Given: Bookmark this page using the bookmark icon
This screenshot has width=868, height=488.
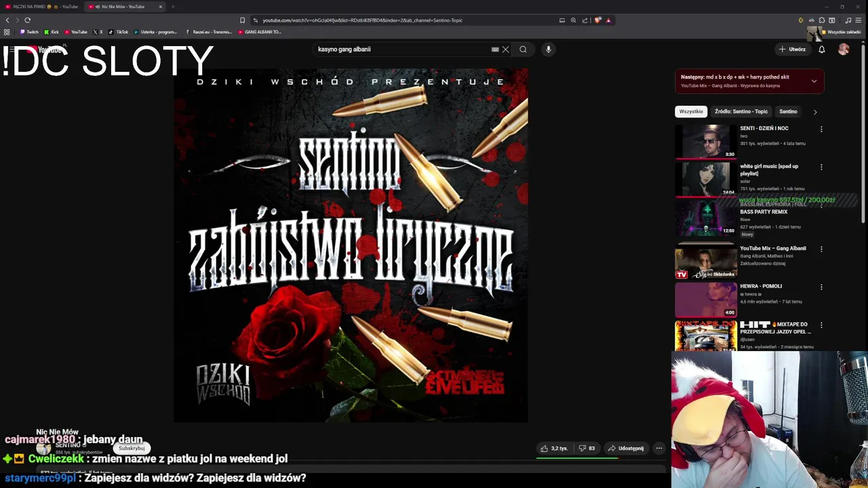Looking at the screenshot, I should pos(242,20).
